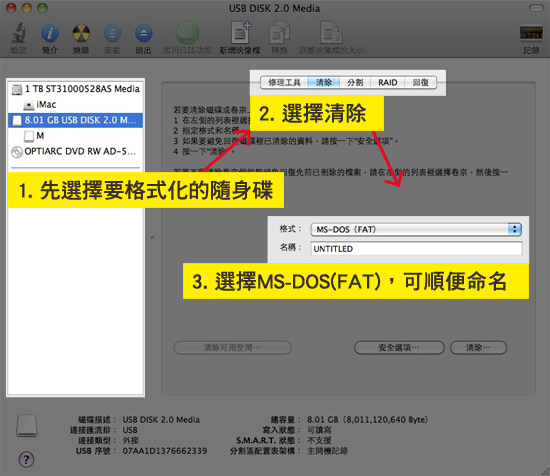Select 1 TB ST31000528AS Media disk
Screen dimensions: 550x476
pos(75,89)
